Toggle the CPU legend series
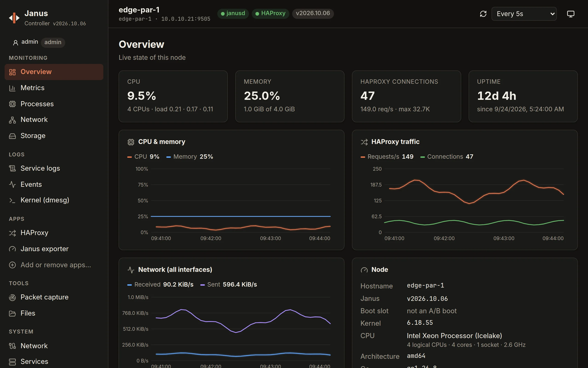Viewport: 588px width, 368px height. tap(143, 157)
